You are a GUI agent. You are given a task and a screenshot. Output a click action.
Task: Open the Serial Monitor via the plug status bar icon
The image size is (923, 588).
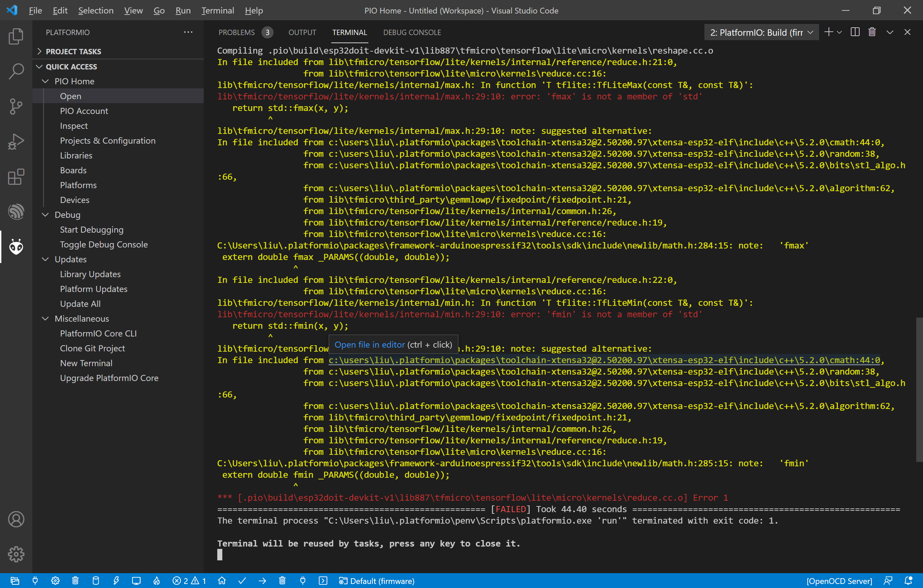(x=302, y=580)
